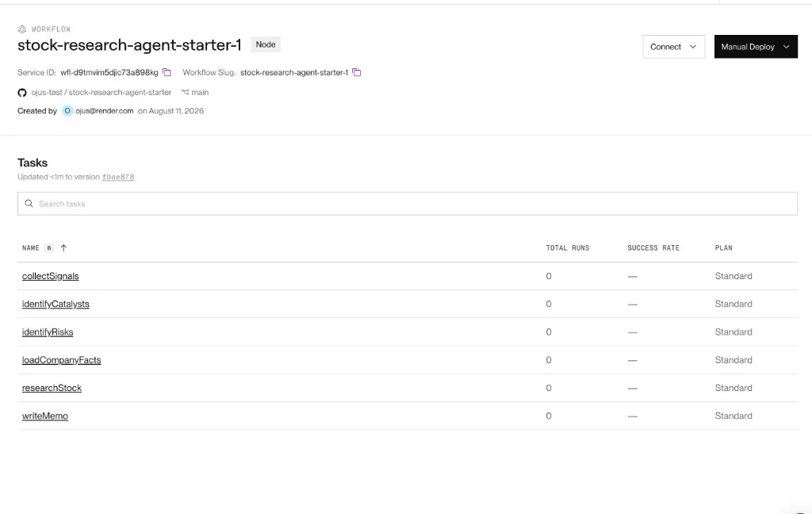Toggle the NAME sort arrow
Image resolution: width=812 pixels, height=514 pixels.
[x=63, y=247]
